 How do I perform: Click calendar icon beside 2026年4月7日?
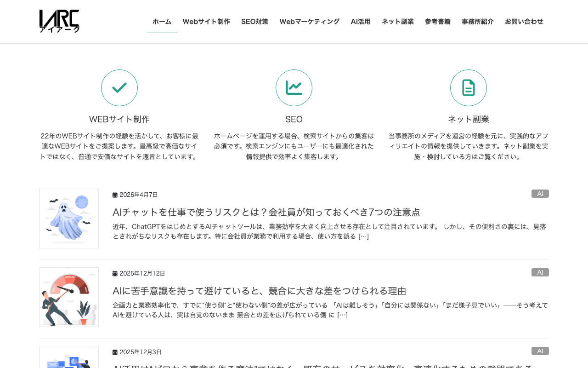tap(115, 195)
